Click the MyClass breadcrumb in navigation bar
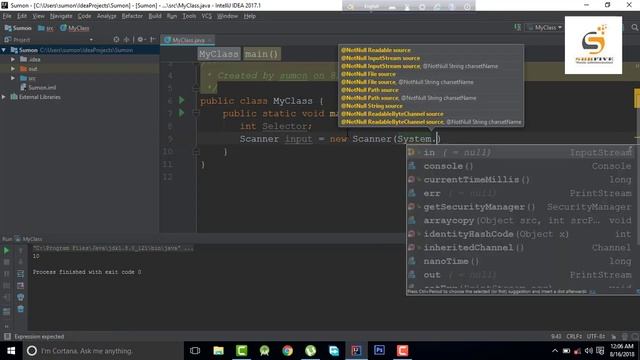The width and height of the screenshot is (640, 360). (x=75, y=28)
